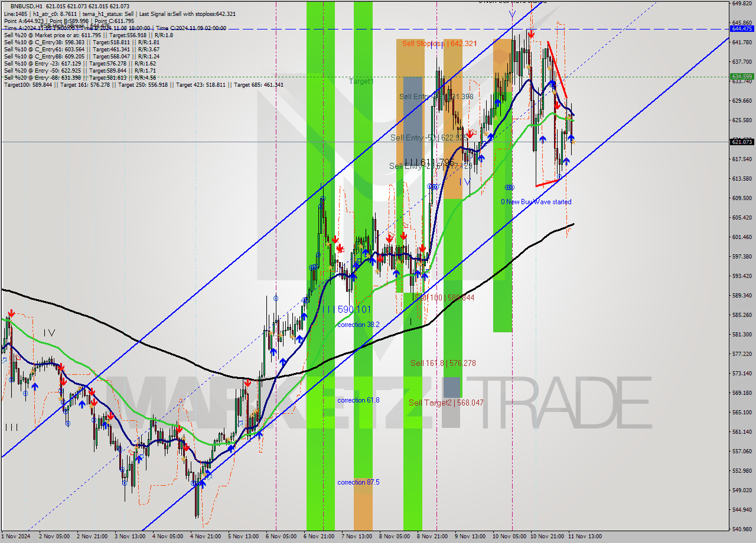Click the '9 Nov 13:00' time axis label
Screen dimensions: 756x543
470,537
